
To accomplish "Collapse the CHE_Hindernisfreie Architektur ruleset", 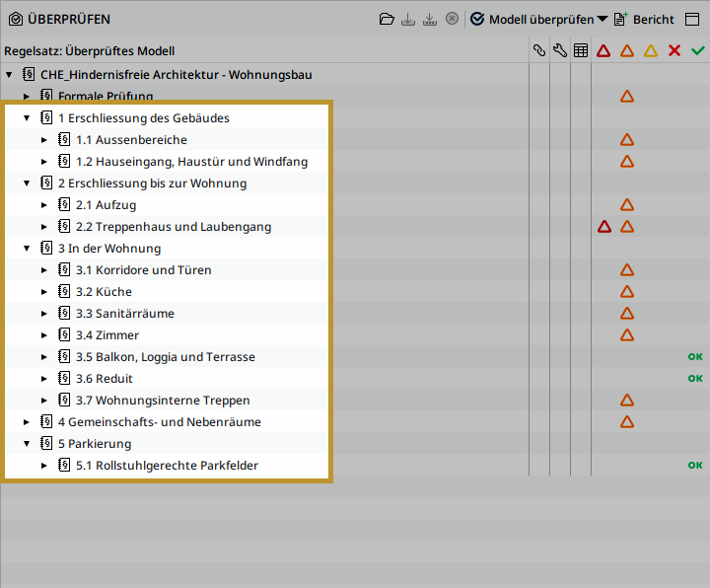I will (9, 75).
